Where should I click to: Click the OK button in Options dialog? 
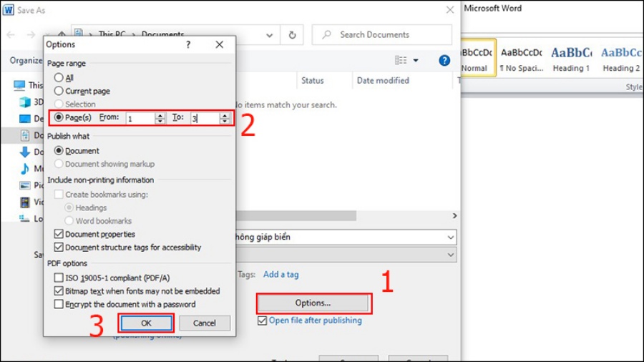coord(146,323)
